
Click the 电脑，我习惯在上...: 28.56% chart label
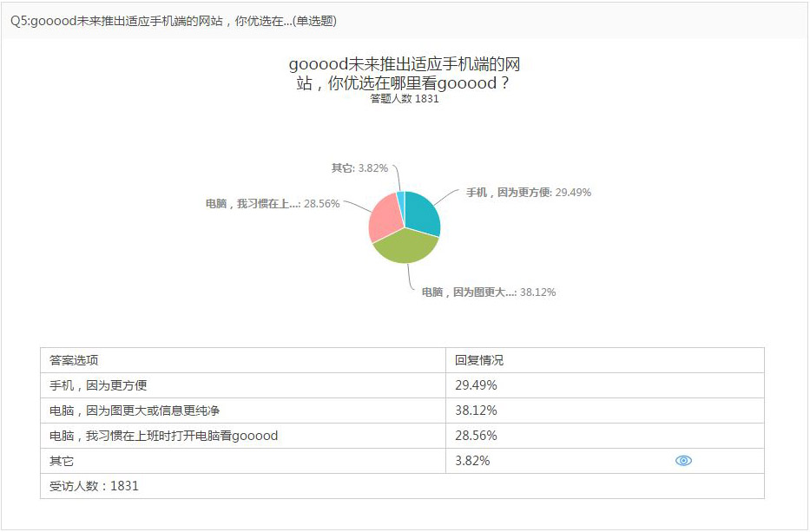click(x=273, y=204)
